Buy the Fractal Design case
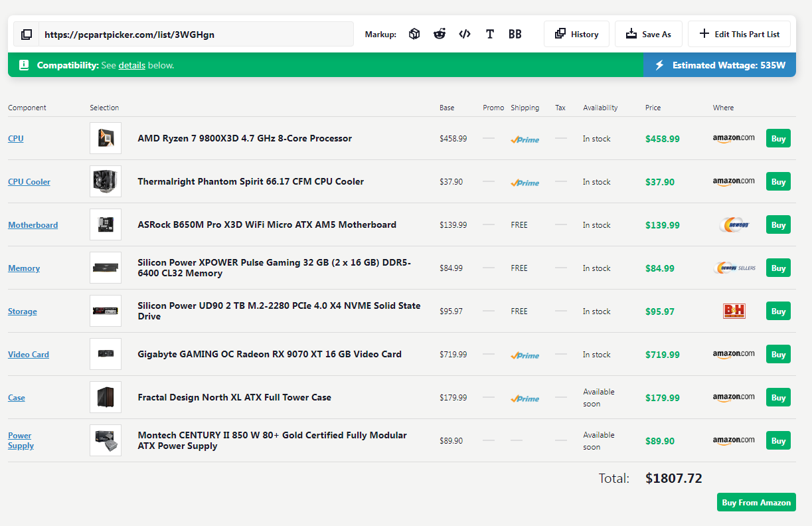812x526 pixels. [x=778, y=397]
